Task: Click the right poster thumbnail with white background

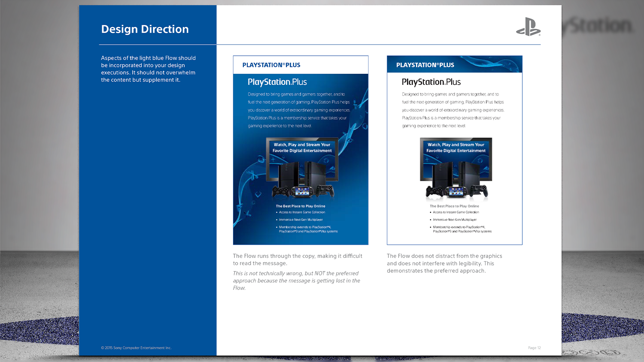Action: click(x=454, y=150)
